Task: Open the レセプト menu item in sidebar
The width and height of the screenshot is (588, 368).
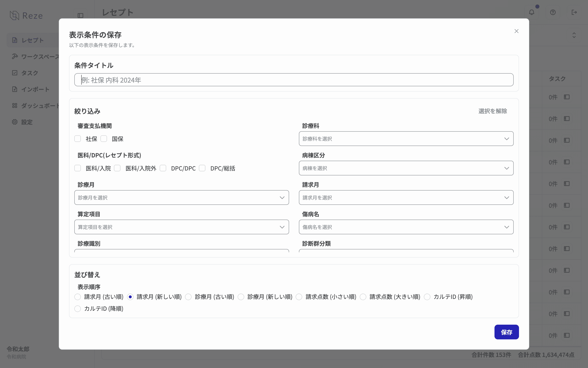Action: coord(33,40)
